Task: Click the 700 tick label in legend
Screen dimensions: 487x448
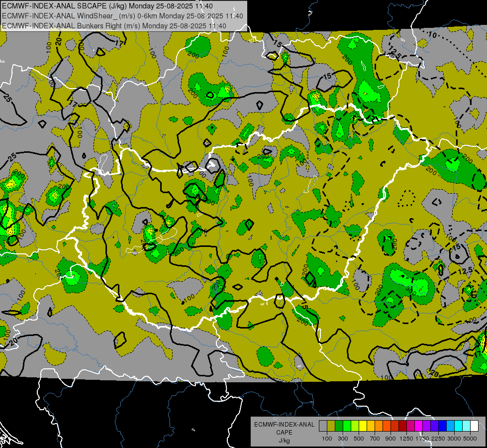Action: (x=375, y=439)
